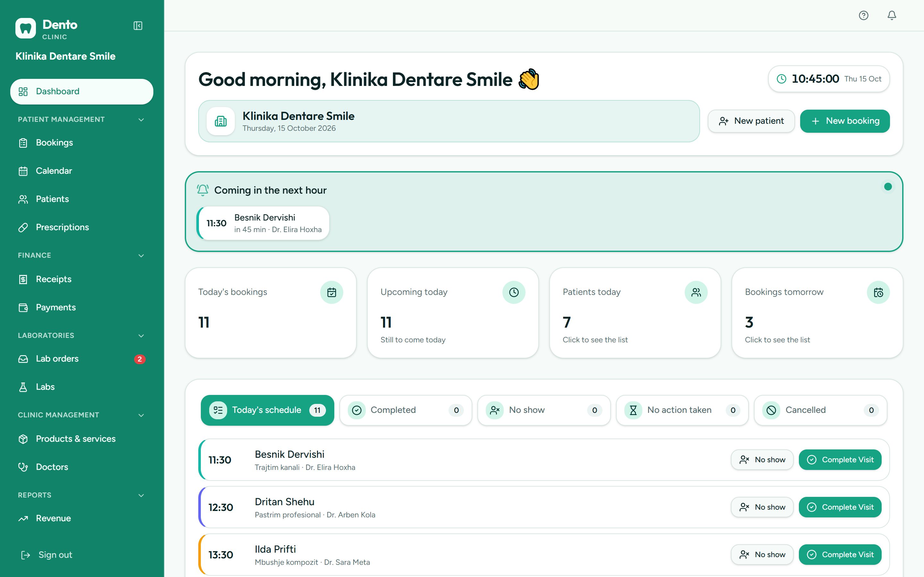This screenshot has width=924, height=577.
Task: Click the Upcoming today clock icon
Action: 514,292
